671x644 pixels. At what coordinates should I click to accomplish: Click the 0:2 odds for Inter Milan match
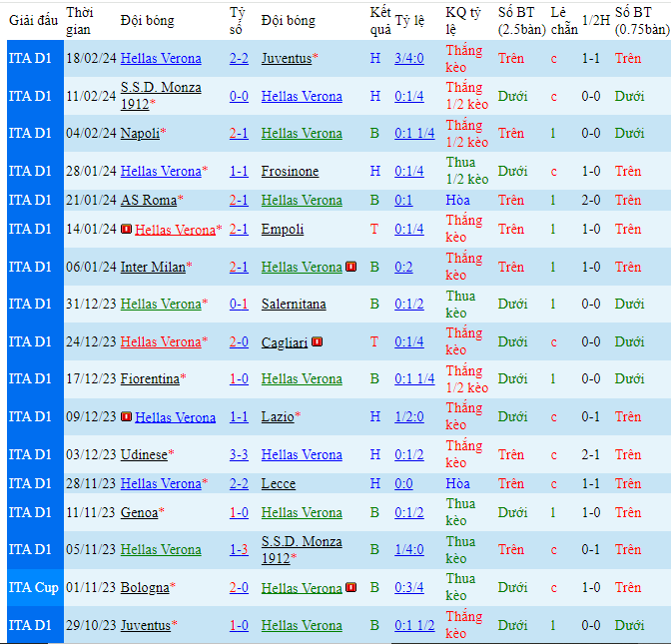406,268
